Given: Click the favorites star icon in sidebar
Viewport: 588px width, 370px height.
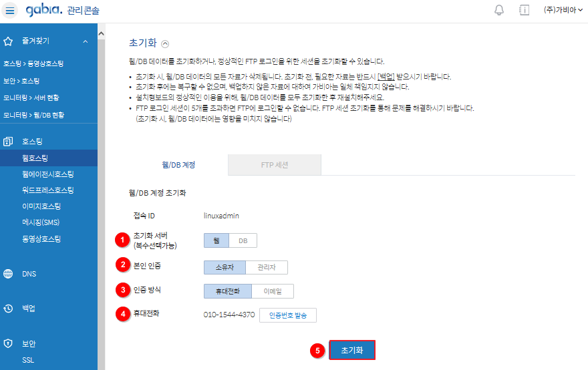Looking at the screenshot, I should 8,41.
